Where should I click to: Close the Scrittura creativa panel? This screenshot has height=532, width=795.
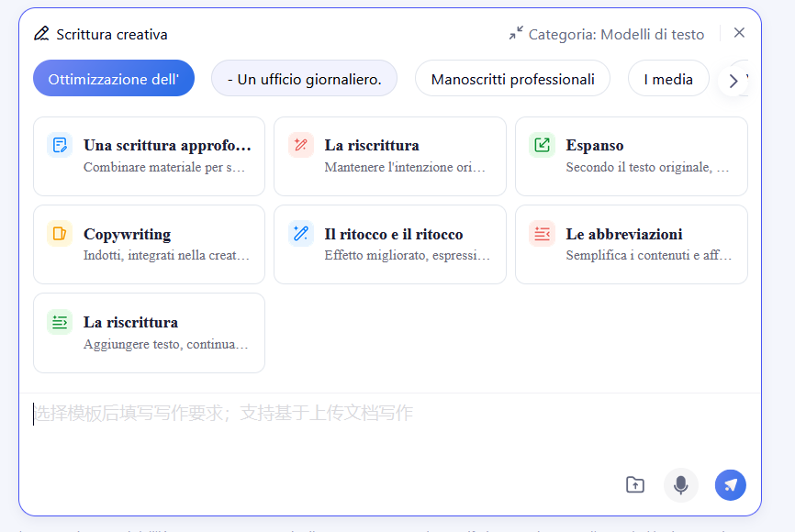tap(739, 33)
